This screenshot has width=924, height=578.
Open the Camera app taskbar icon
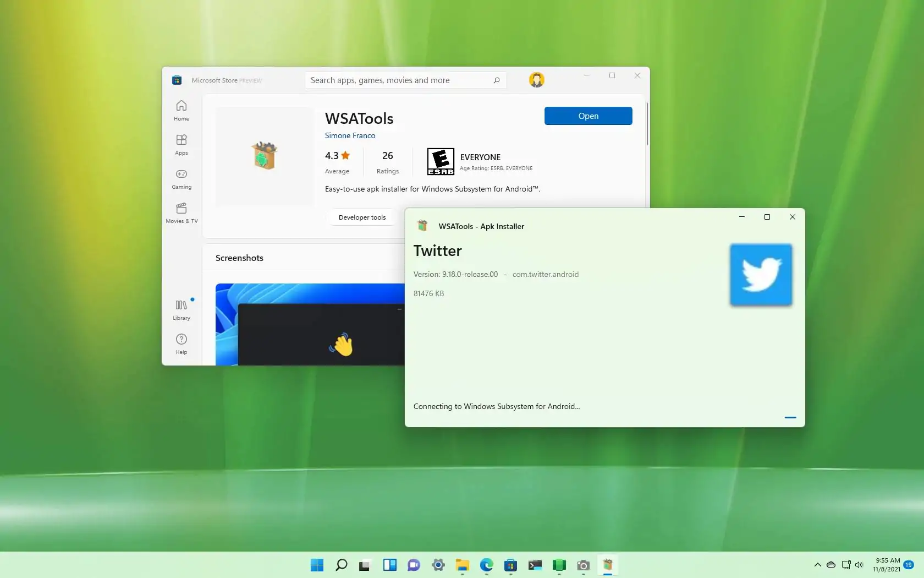point(584,565)
